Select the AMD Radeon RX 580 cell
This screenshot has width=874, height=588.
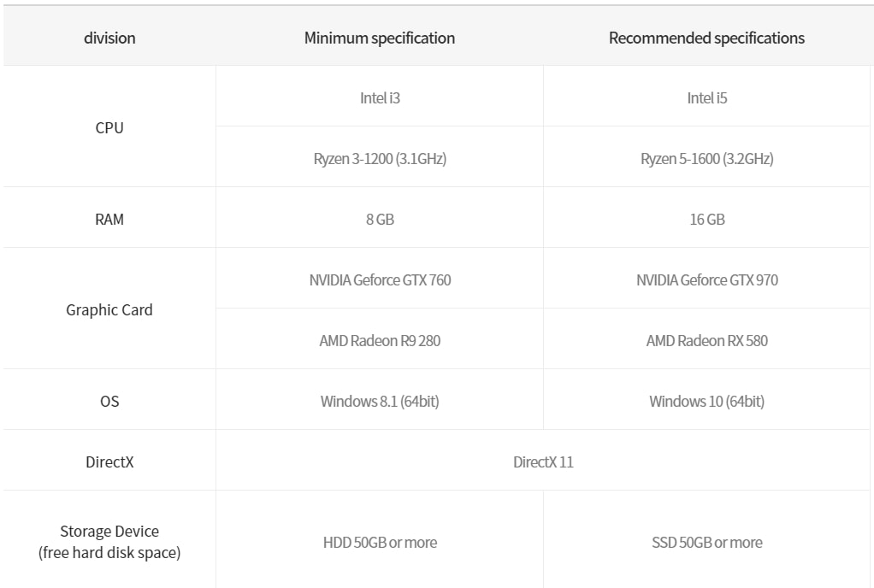click(x=707, y=341)
